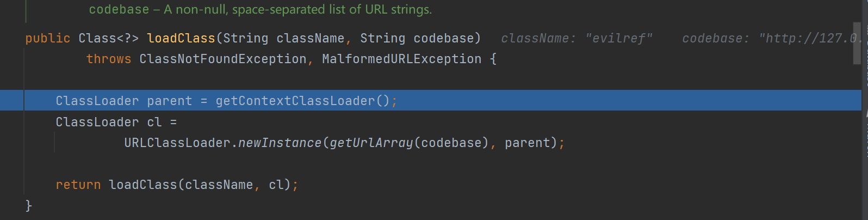Click the parent variable on highlighted line
The image size is (868, 220).
tap(170, 101)
